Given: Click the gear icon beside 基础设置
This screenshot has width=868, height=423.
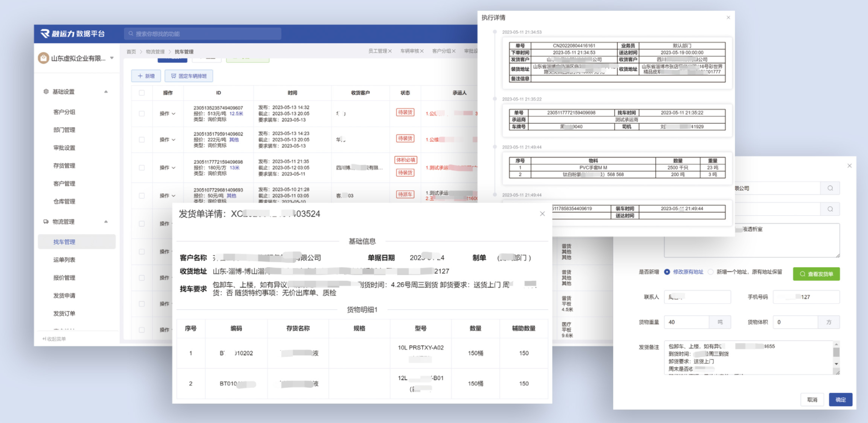Looking at the screenshot, I should coord(46,92).
